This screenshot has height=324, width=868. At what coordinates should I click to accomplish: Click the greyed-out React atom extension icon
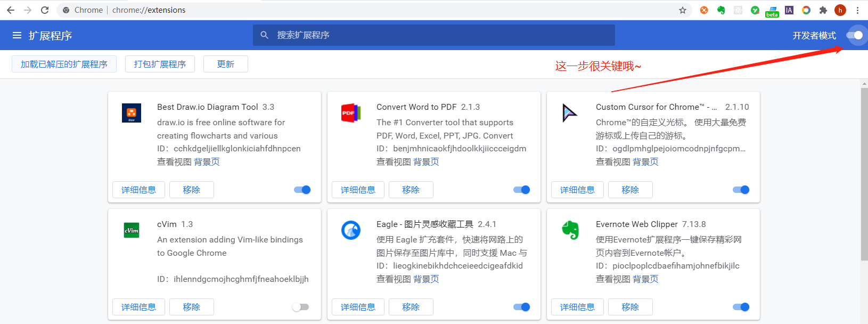pos(738,10)
